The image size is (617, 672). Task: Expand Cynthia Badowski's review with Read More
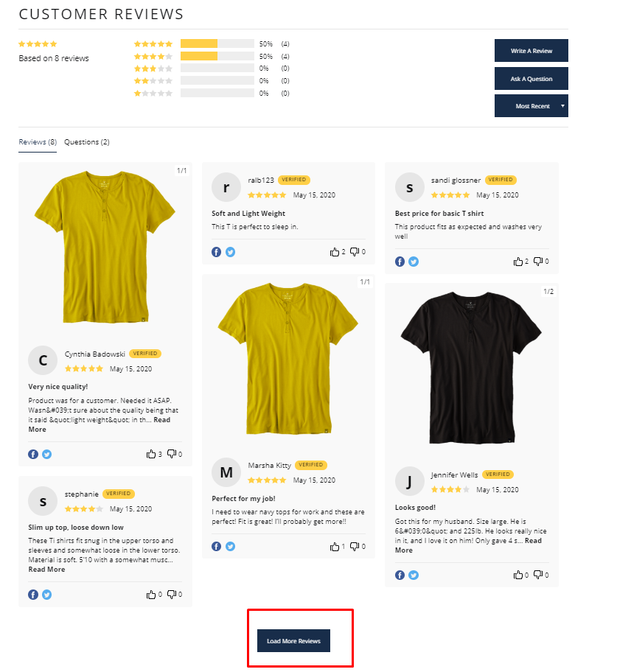(x=100, y=424)
